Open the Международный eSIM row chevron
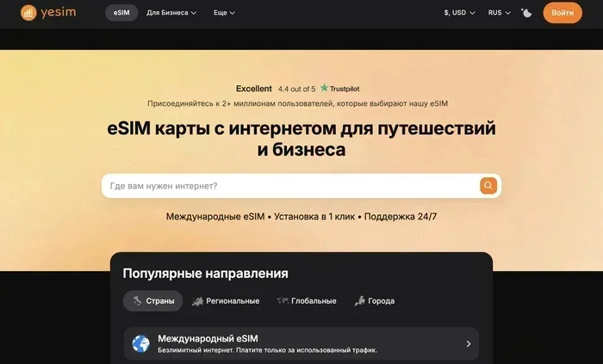 [x=469, y=343]
